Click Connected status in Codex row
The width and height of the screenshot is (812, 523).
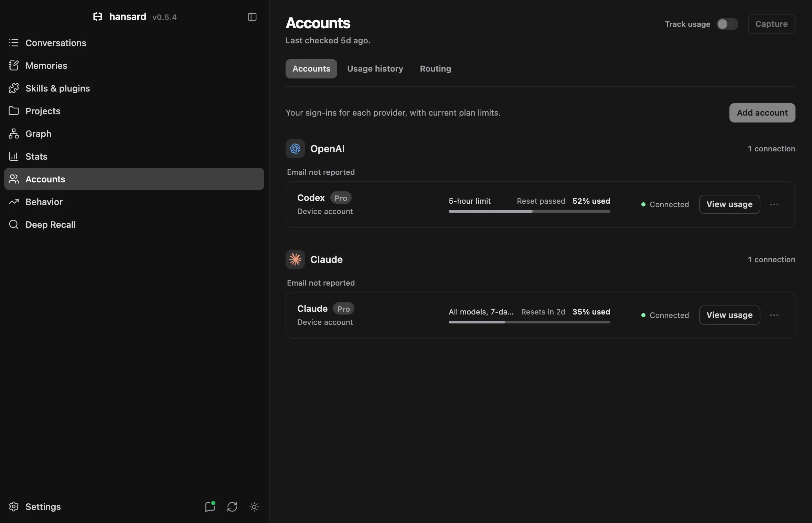665,204
